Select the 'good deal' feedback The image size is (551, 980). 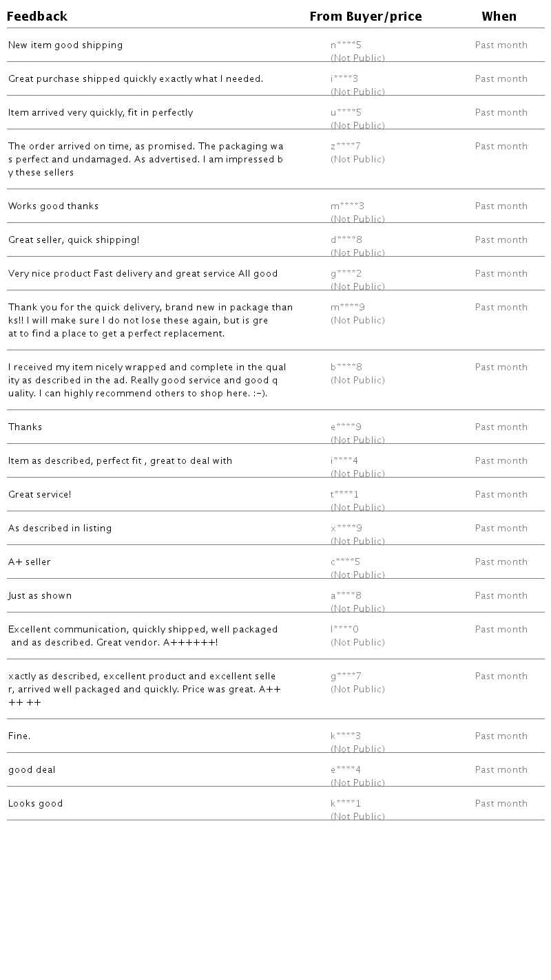32,770
